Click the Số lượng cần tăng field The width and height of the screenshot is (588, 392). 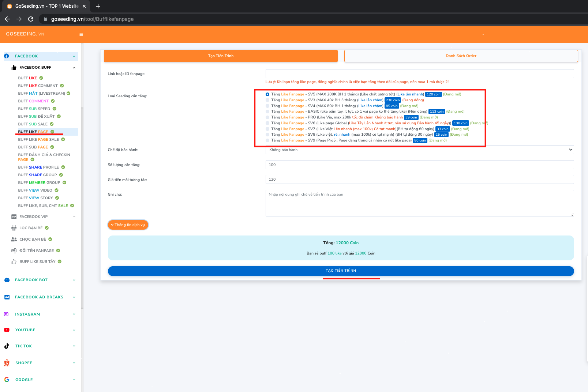(420, 165)
